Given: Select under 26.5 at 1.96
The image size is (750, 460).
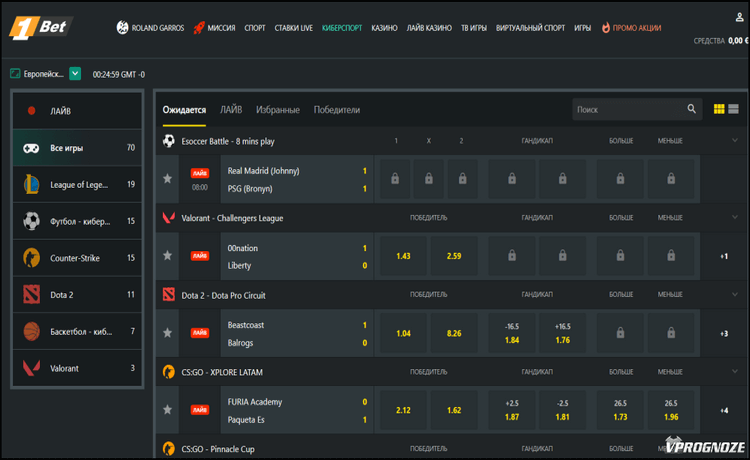Looking at the screenshot, I should (671, 410).
